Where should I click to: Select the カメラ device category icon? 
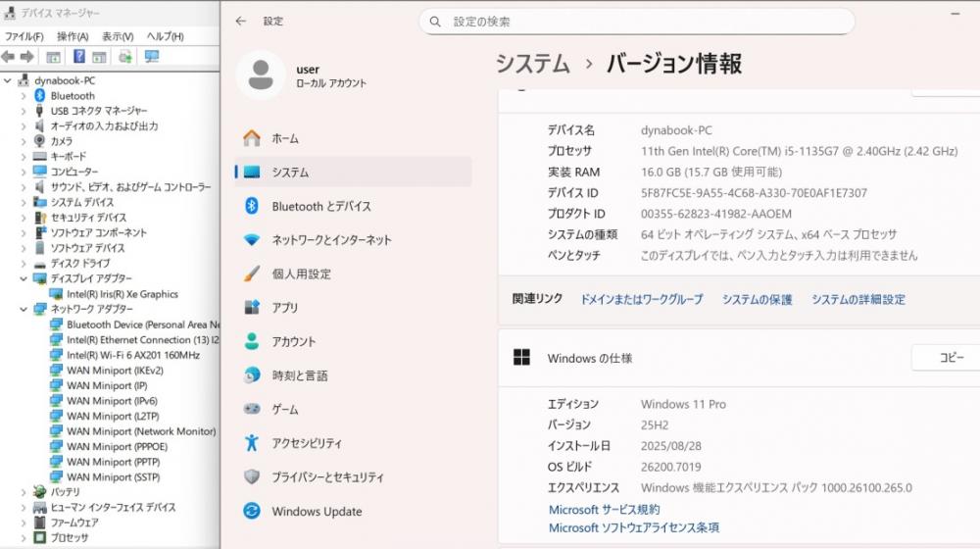(x=40, y=141)
